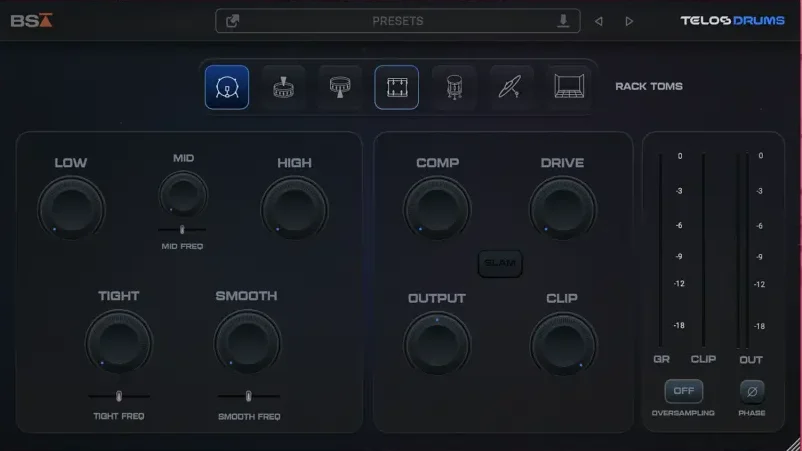Open the PRESETS dropdown field
Screen dimensions: 802x451
coord(397,21)
